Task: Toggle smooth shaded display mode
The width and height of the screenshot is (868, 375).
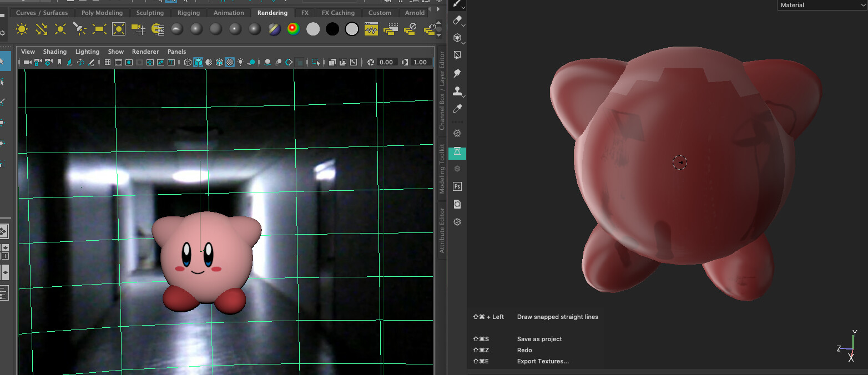Action: [199, 62]
